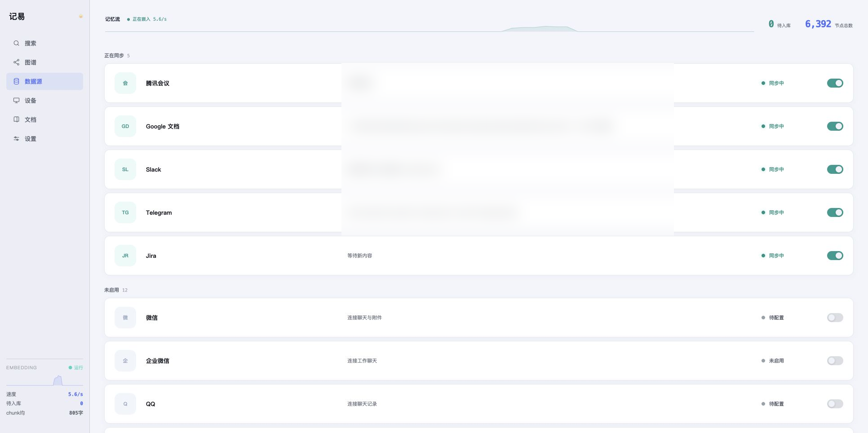The image size is (868, 433).
Task: Click the 连接聊天与附件 description
Action: (364, 318)
